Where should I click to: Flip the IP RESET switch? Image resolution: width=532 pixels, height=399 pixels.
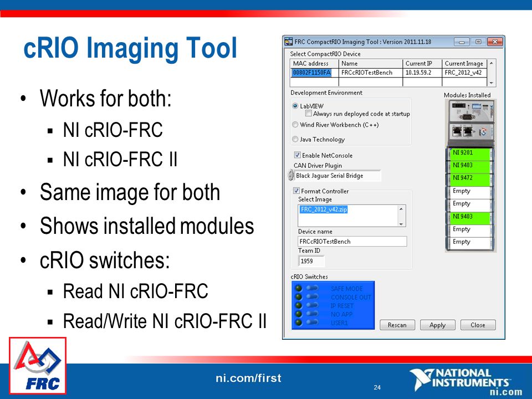312,305
